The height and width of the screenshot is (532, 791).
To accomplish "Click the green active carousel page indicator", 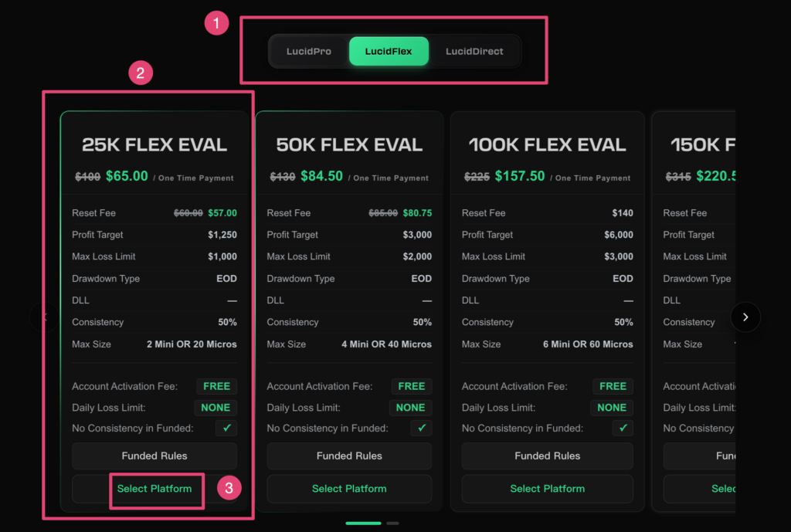I will (363, 524).
